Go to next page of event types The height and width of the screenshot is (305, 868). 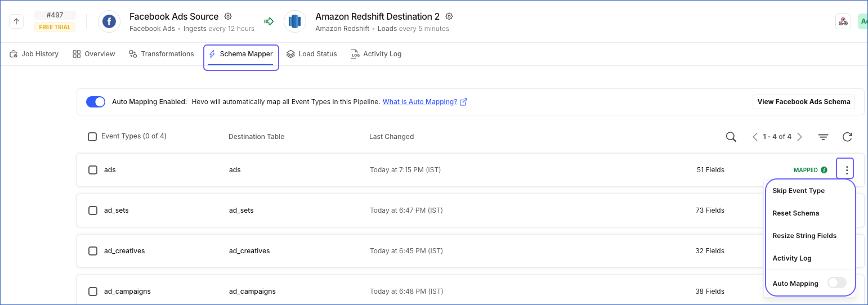coord(799,137)
